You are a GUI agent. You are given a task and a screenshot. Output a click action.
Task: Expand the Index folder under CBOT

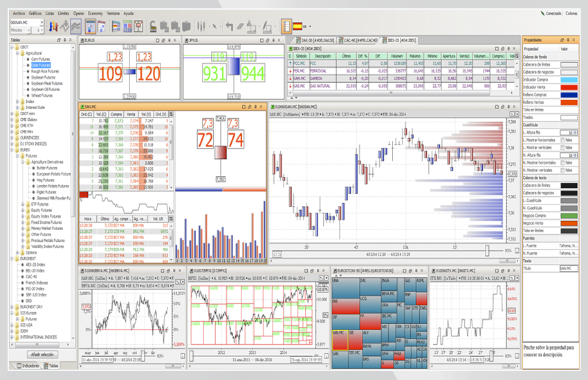(17, 102)
